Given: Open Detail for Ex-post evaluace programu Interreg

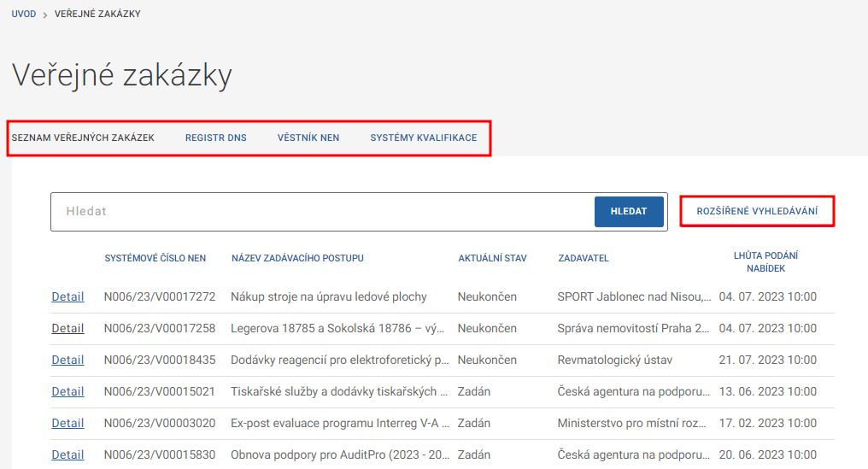Looking at the screenshot, I should point(67,424).
